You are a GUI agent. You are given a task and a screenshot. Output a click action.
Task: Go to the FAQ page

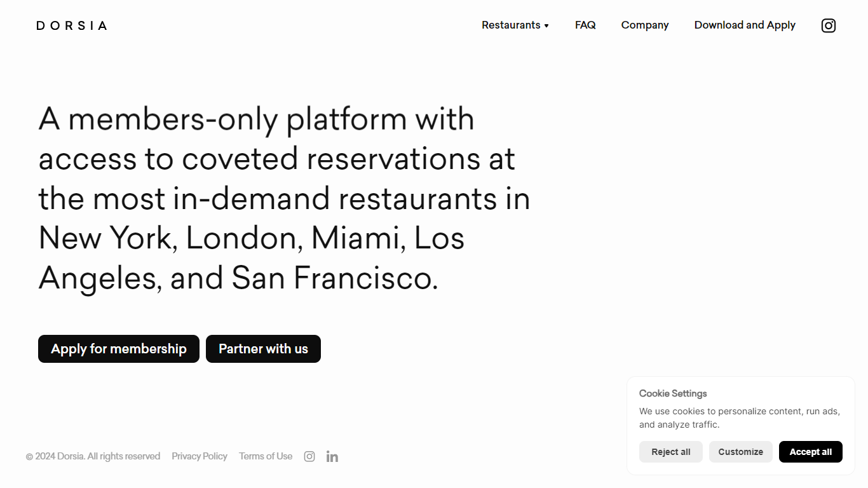point(585,25)
